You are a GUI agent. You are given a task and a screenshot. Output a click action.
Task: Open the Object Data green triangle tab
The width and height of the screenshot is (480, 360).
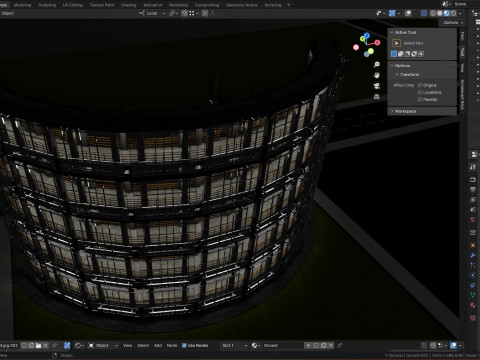tap(473, 295)
